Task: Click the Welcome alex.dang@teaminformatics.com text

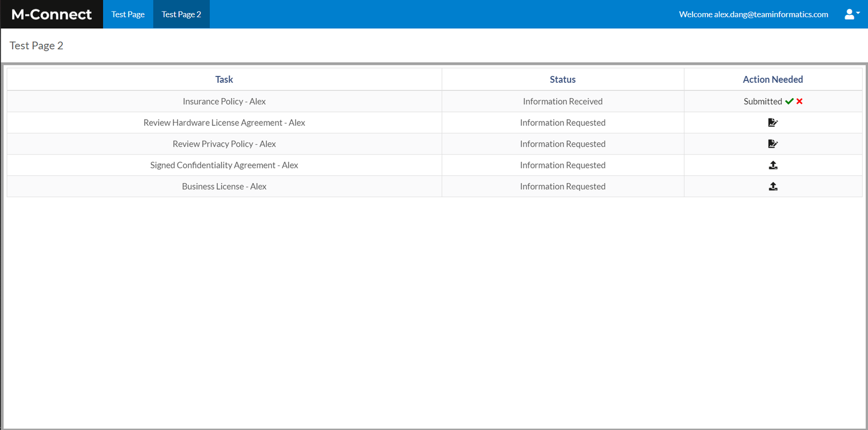Action: [754, 14]
